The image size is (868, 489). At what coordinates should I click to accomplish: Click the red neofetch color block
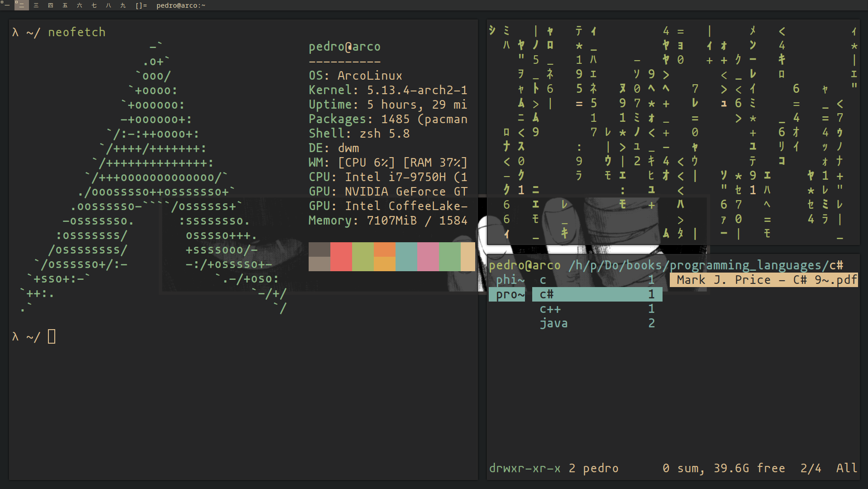coord(341,257)
